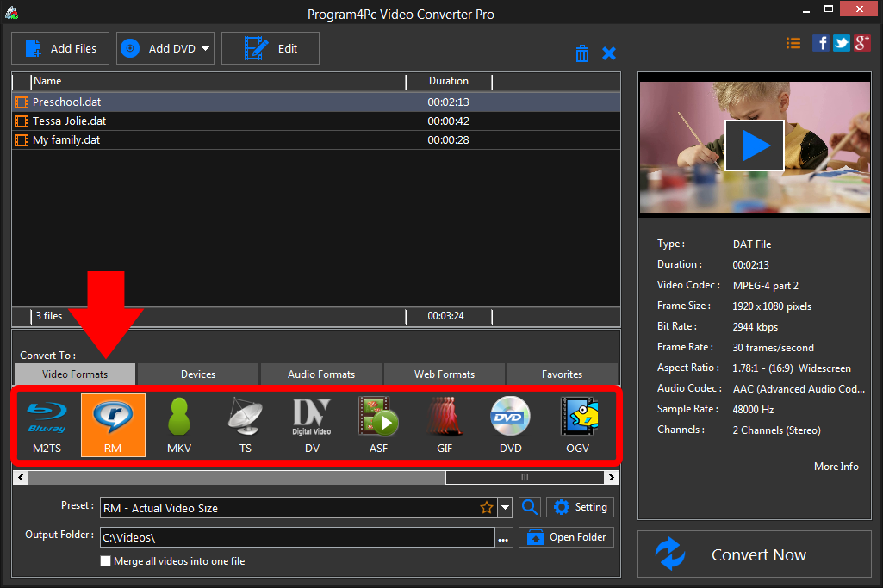883x588 pixels.
Task: Enable Merge all videos into one file
Action: click(x=106, y=561)
